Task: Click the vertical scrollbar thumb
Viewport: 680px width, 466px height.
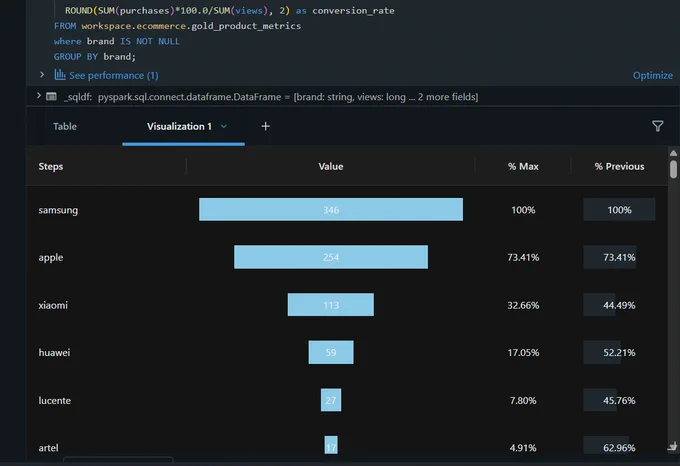Action: [673, 169]
